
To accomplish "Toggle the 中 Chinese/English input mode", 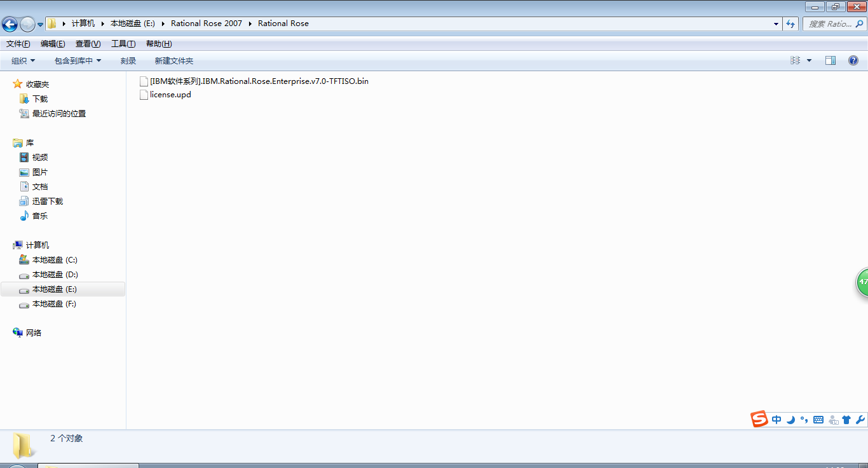I will click(x=776, y=420).
